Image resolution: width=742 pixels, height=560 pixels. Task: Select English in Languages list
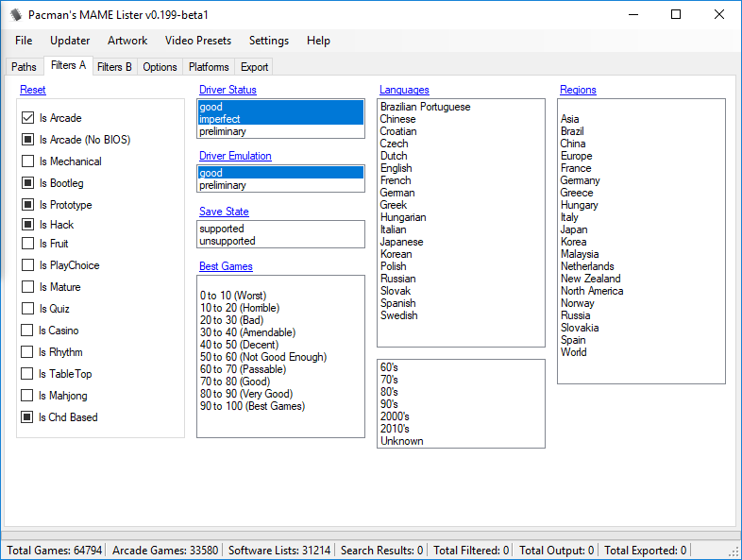click(461, 168)
